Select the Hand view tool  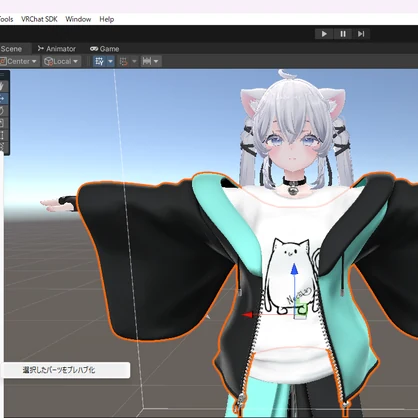3,86
